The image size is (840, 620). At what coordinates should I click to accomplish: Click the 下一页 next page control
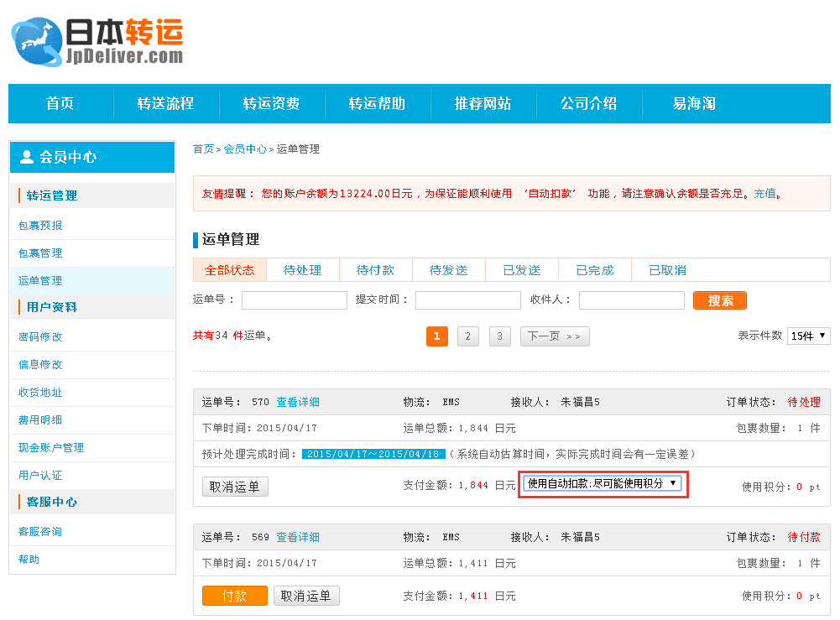point(554,336)
